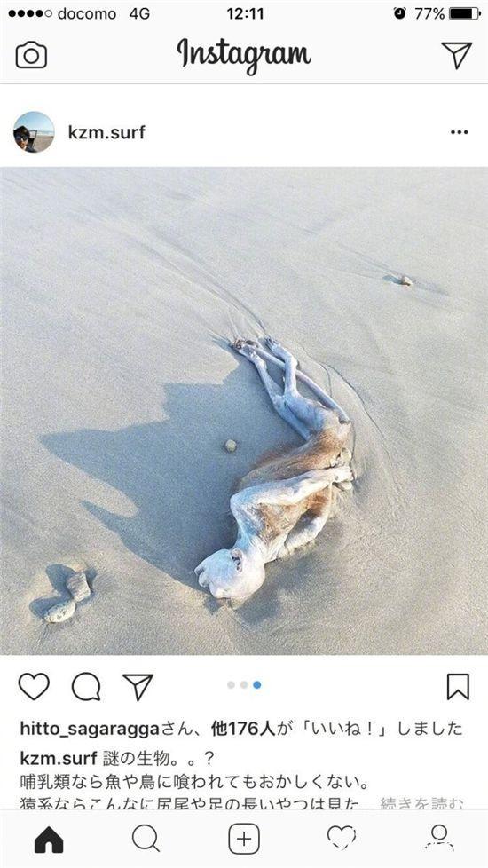The height and width of the screenshot is (868, 488).
Task: Select the second carousel page dot
Action: tap(244, 685)
